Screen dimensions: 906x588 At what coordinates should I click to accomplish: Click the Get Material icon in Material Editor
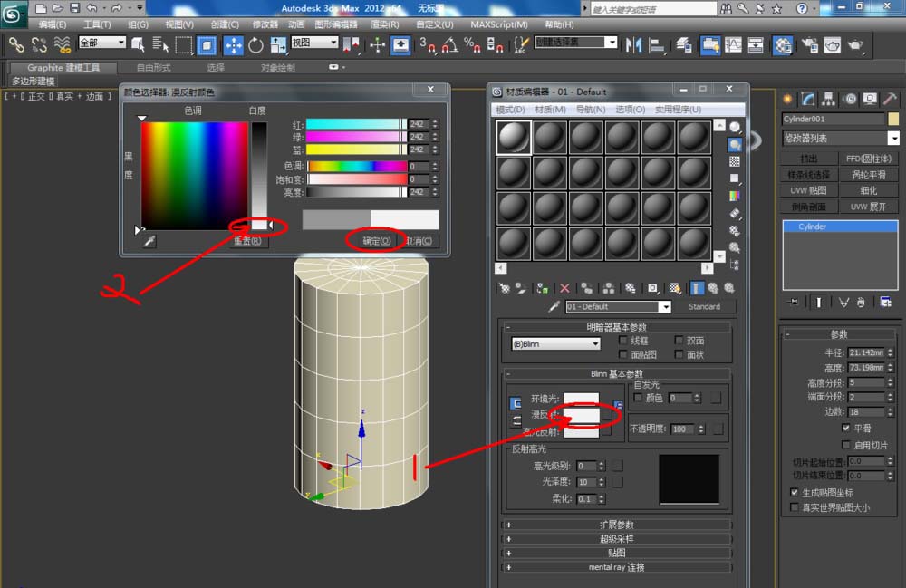[505, 288]
